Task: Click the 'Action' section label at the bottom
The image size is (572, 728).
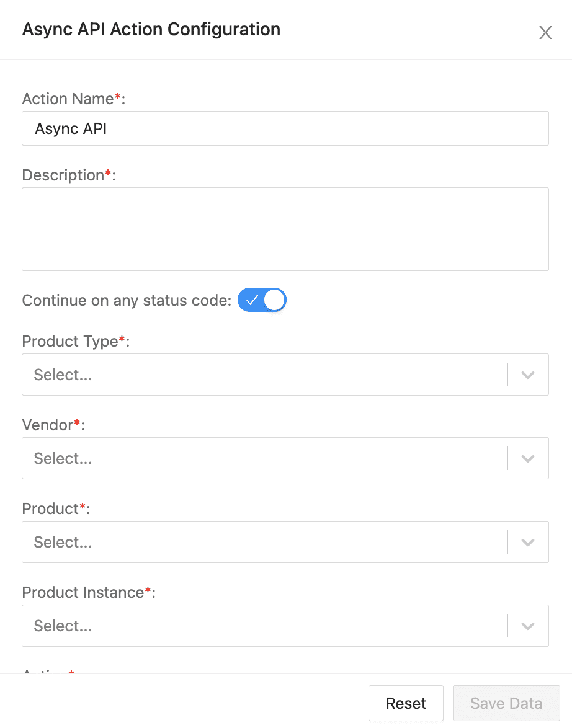Action: [x=48, y=674]
